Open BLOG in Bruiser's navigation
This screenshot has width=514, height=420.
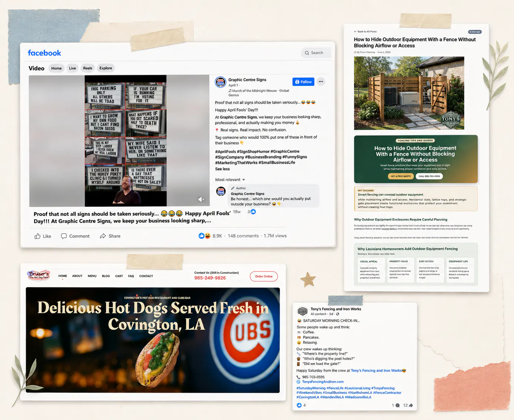[106, 276]
